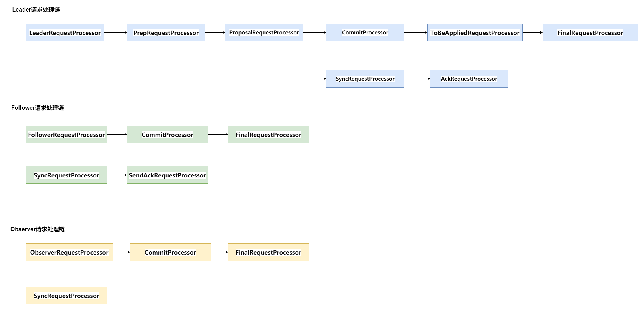Viewport: 644px width, 310px height.
Task: Select the Leader请求处理链 heading text
Action: (36, 10)
